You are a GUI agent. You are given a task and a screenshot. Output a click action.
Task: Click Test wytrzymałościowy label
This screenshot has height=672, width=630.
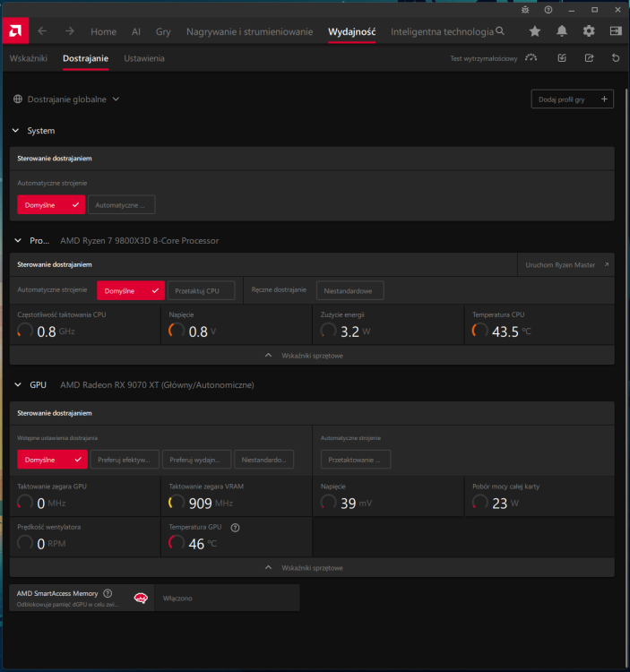click(x=483, y=58)
